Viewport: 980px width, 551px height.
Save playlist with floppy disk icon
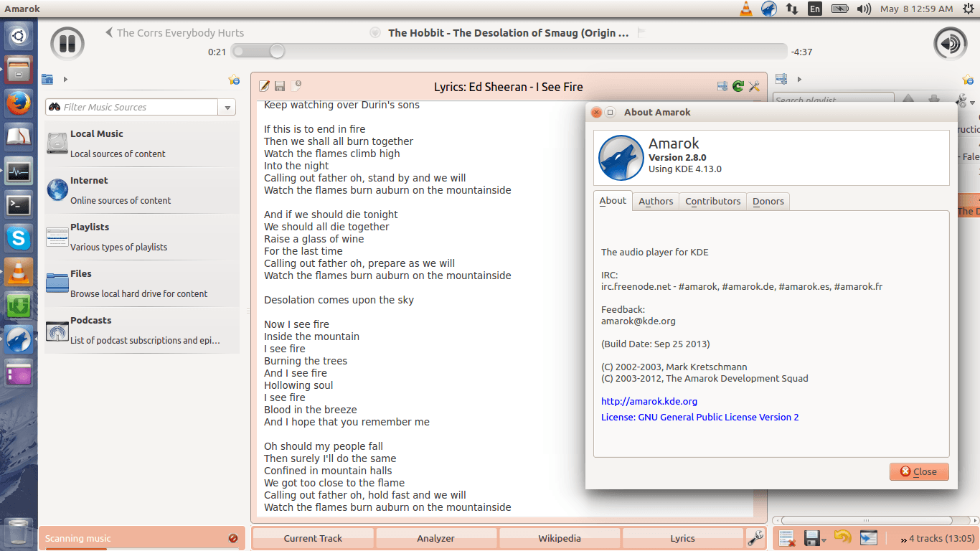point(812,538)
